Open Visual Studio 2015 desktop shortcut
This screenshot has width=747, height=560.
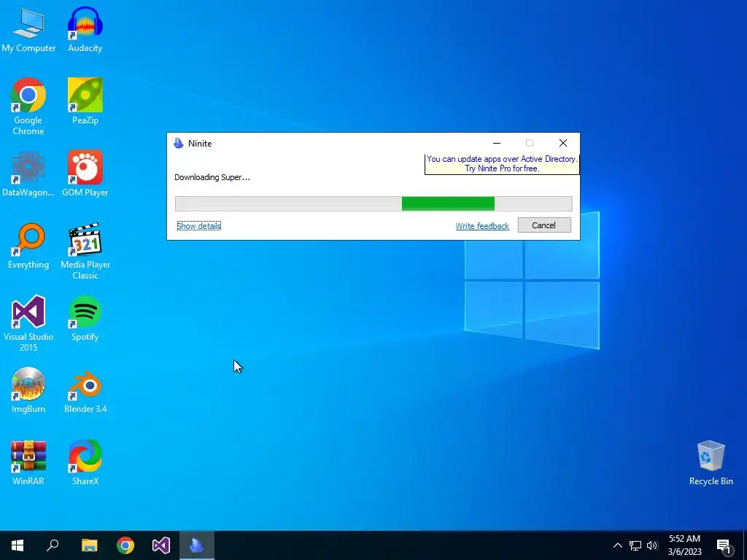tap(28, 324)
